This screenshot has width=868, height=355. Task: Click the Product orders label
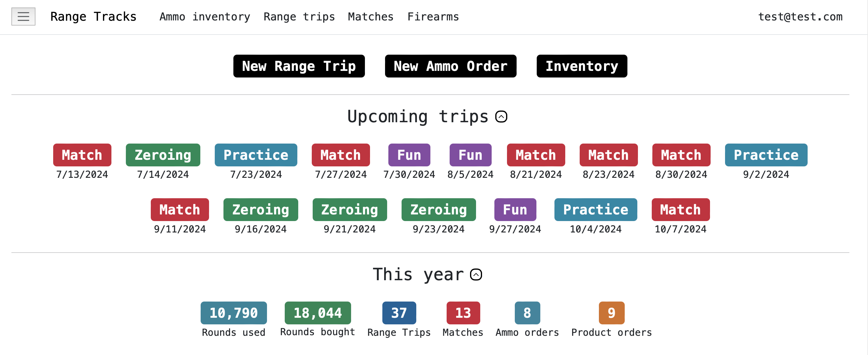coord(612,332)
